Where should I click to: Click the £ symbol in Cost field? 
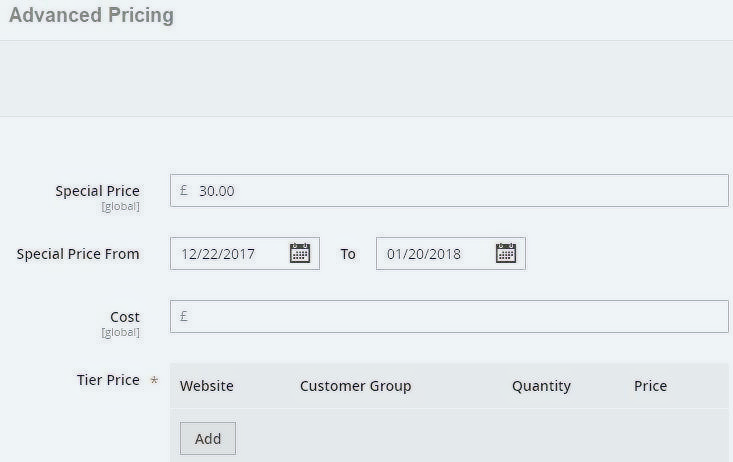pos(184,317)
